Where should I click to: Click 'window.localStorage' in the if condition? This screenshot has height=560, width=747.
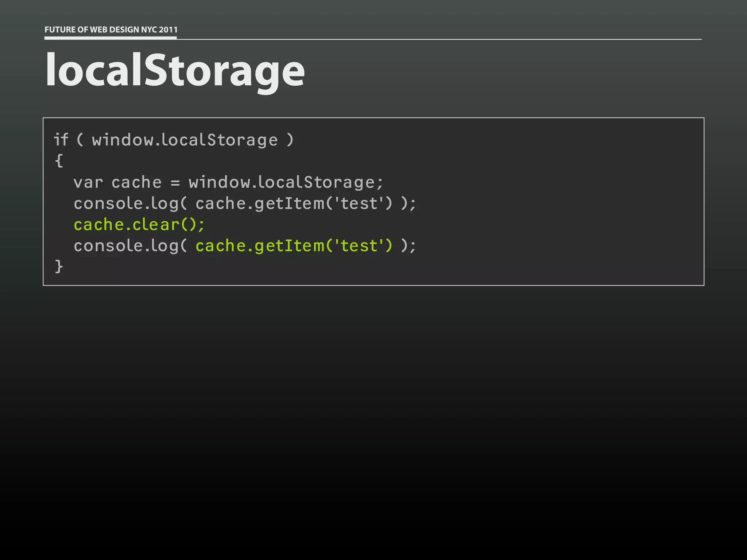[x=185, y=140]
